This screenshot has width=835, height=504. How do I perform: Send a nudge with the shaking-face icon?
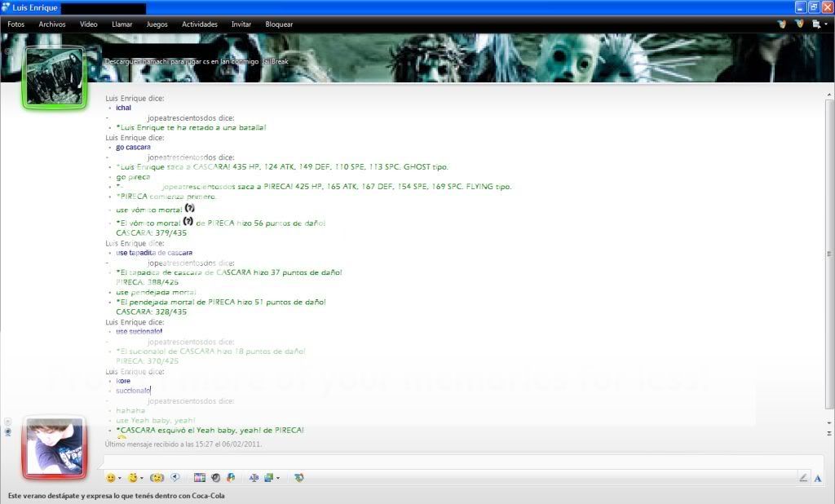pyautogui.click(x=157, y=478)
